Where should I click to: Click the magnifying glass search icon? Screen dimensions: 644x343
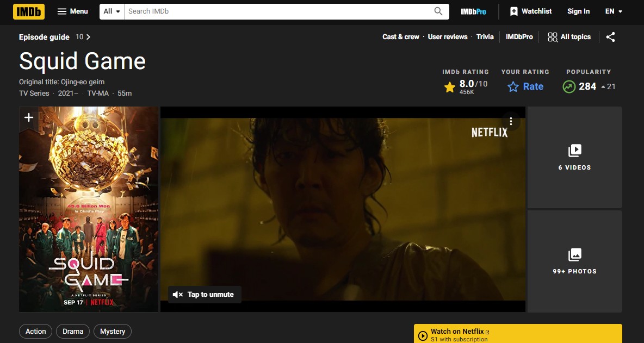tap(438, 11)
